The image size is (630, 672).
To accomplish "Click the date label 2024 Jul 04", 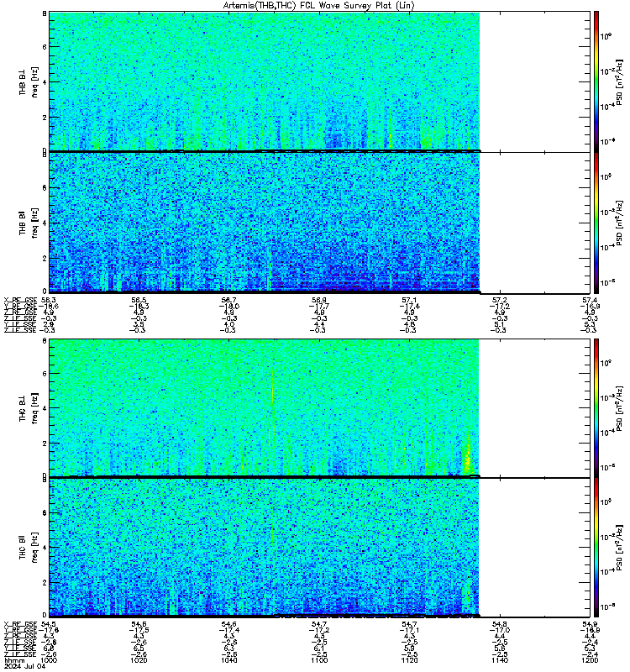I will click(x=24, y=666).
